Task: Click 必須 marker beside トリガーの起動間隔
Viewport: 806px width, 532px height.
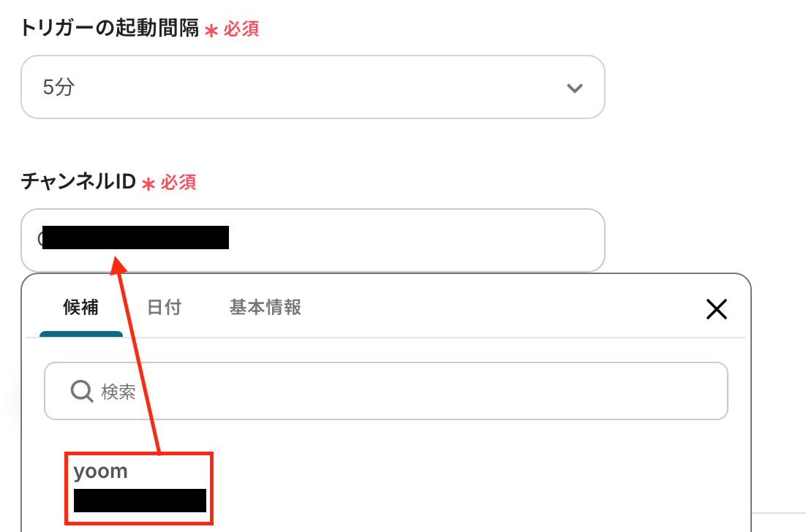Action: (241, 29)
